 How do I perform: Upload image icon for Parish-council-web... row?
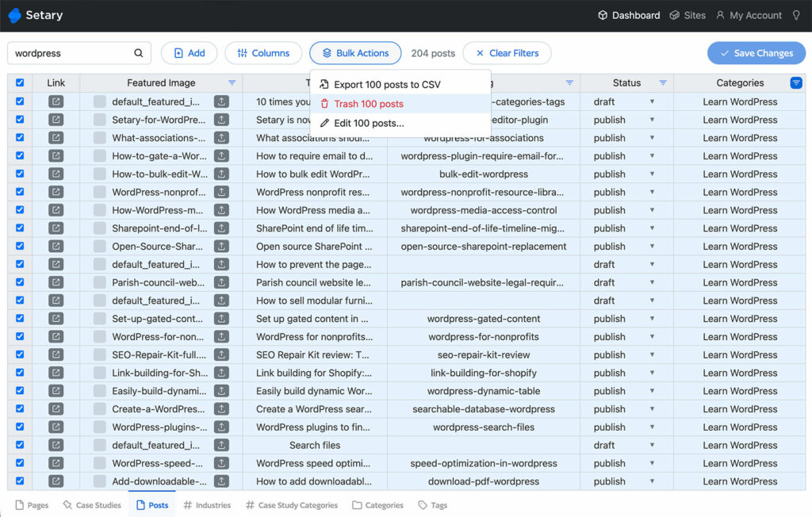221,282
